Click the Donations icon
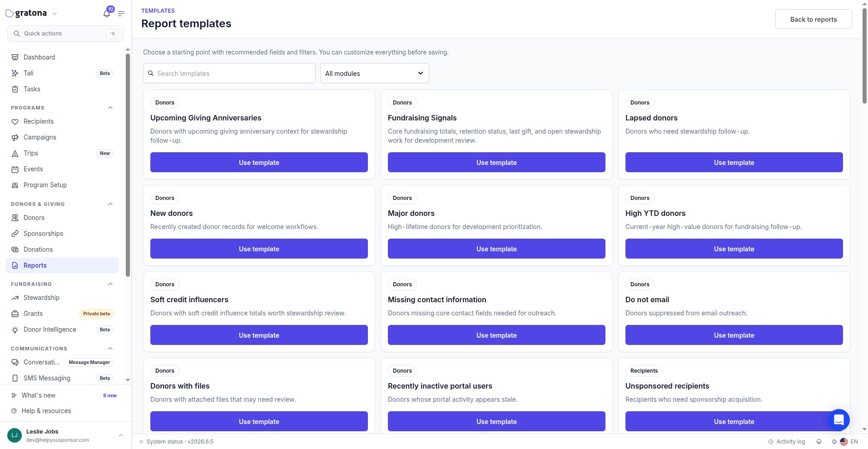Screen dimensions: 868x449 [15, 249]
